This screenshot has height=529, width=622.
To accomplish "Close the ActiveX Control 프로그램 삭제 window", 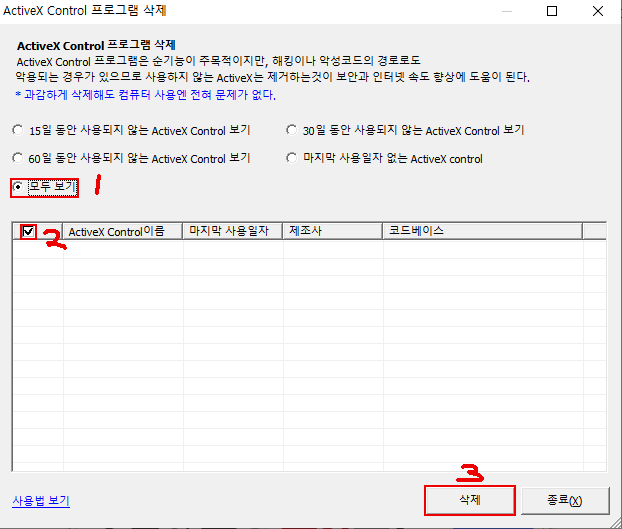I will tap(598, 11).
